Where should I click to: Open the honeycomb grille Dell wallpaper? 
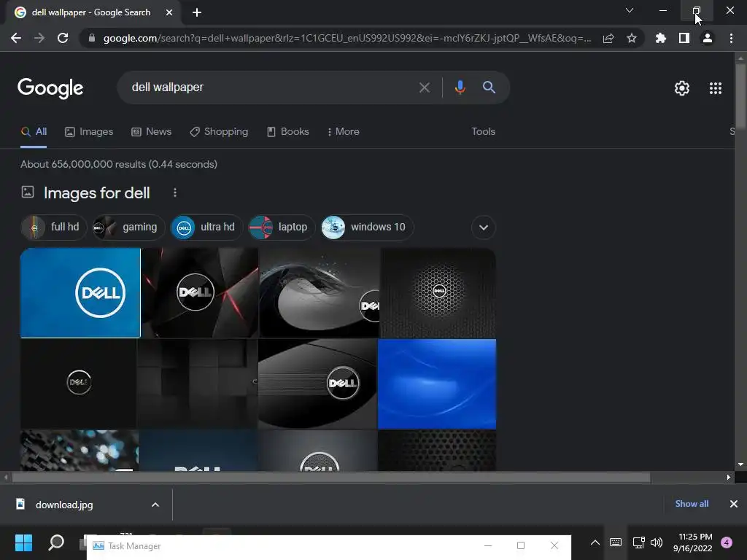click(x=438, y=293)
